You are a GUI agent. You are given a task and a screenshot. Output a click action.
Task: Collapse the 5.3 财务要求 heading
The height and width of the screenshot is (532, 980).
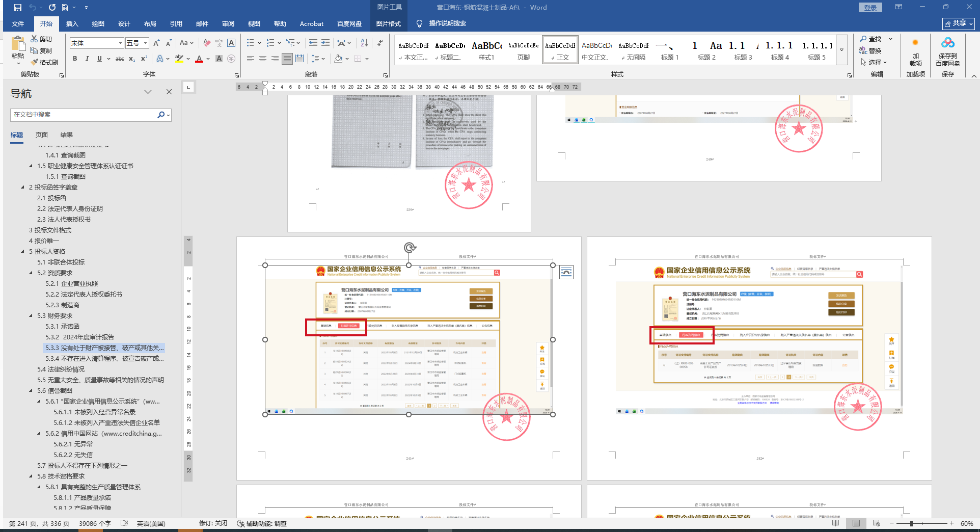[x=31, y=316]
